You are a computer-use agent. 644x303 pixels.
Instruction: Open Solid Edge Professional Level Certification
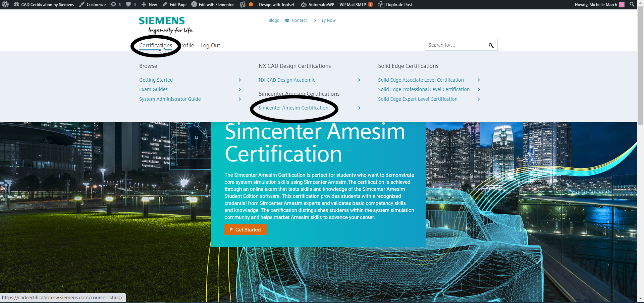(x=424, y=89)
